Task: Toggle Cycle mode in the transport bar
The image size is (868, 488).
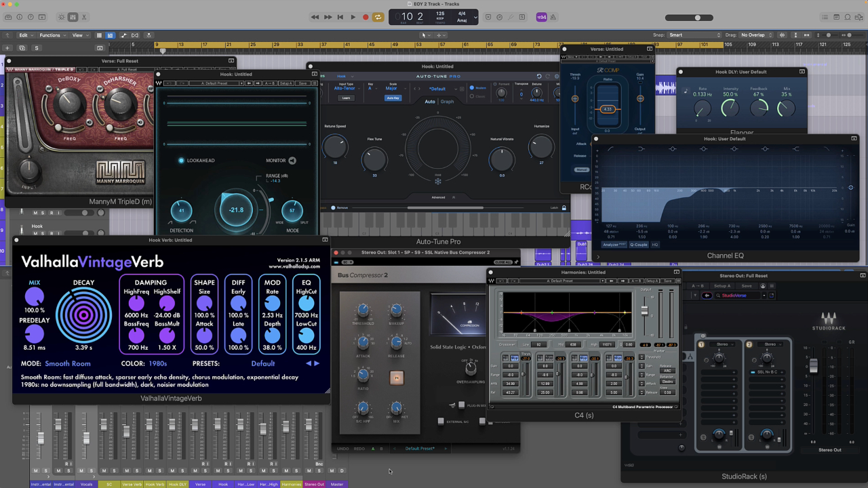Action: click(x=378, y=17)
